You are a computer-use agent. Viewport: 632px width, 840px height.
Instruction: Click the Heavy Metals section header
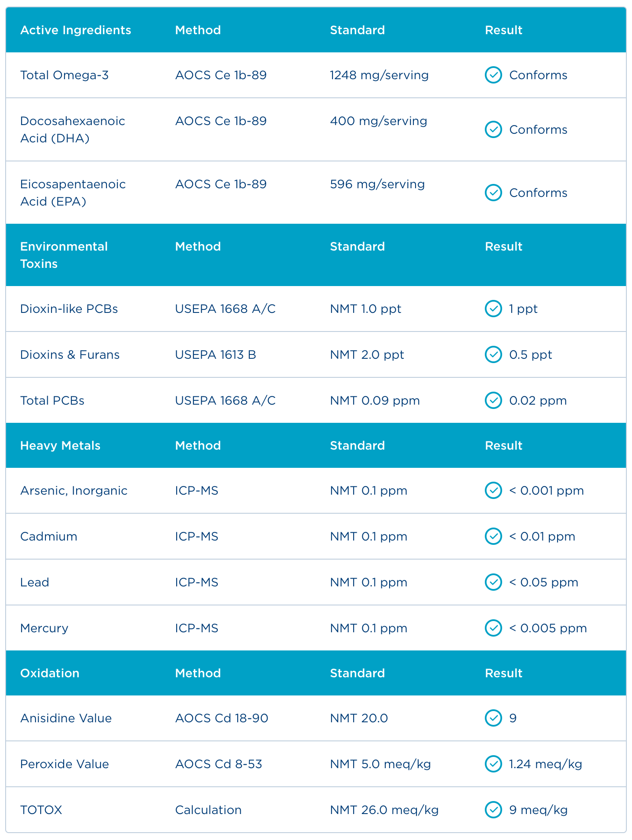coord(60,445)
